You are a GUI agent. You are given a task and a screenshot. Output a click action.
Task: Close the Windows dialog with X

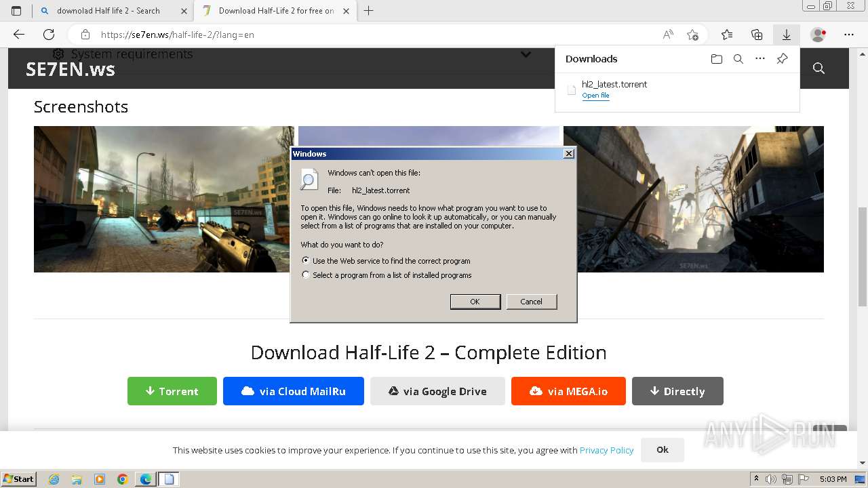pos(569,154)
